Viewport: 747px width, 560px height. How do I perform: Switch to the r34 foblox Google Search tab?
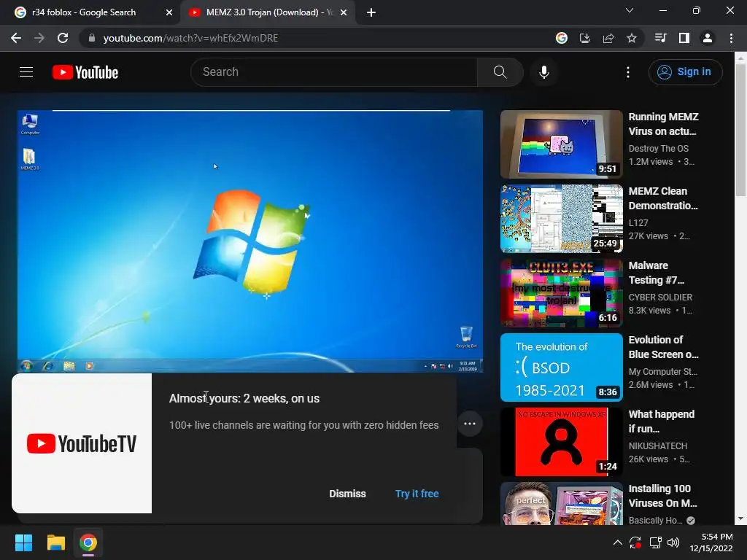[90, 12]
